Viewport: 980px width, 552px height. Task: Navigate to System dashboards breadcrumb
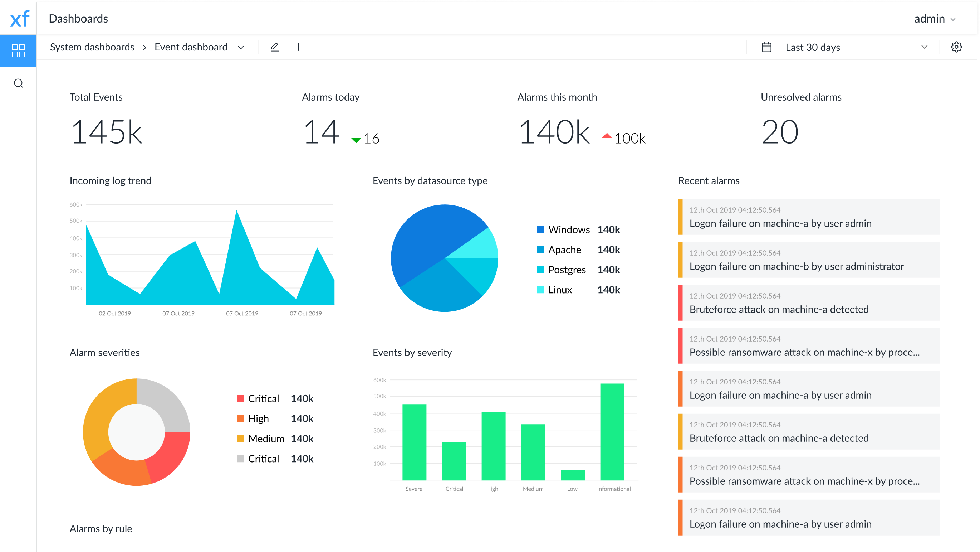(x=92, y=47)
